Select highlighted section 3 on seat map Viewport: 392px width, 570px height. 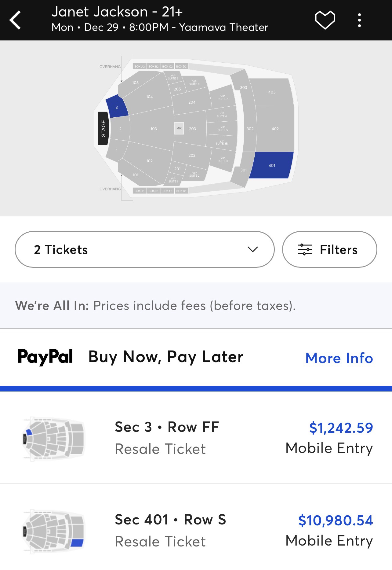[x=117, y=107]
